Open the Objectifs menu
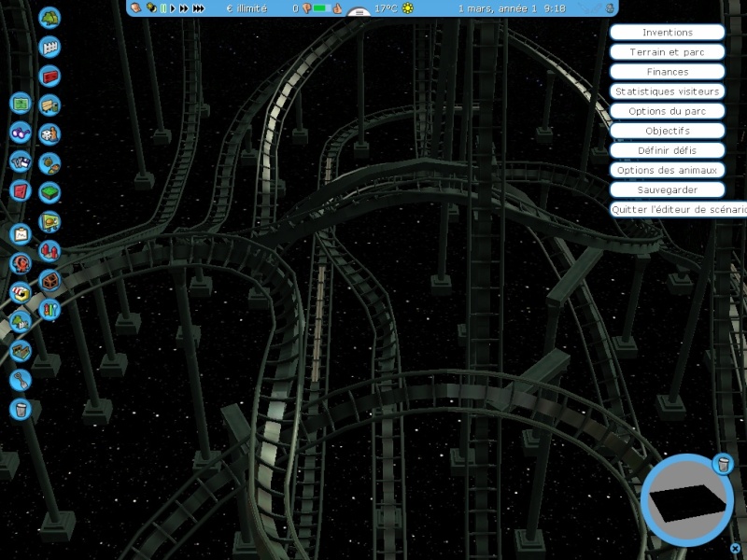The height and width of the screenshot is (560, 747). tap(667, 131)
